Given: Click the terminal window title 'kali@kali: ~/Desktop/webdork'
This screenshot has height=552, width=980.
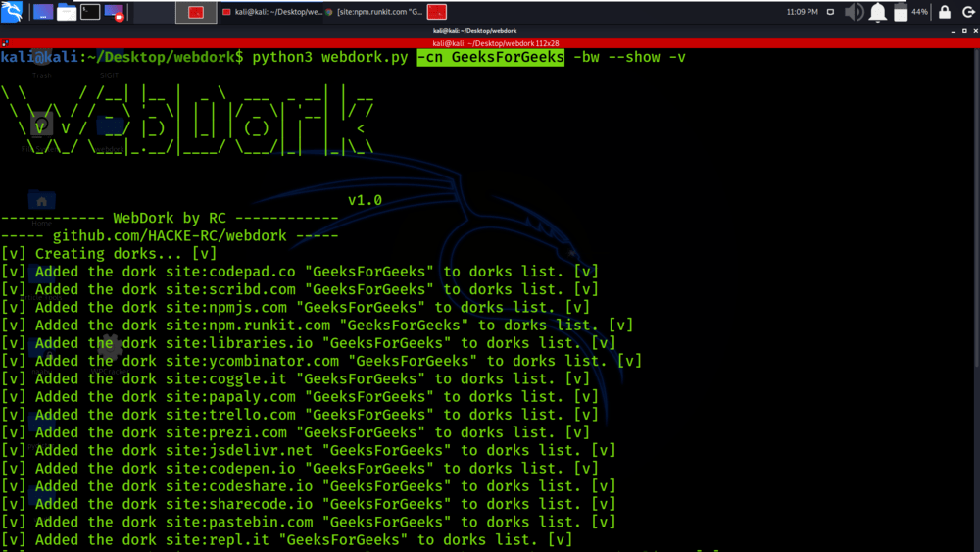Looking at the screenshot, I should coord(475,31).
